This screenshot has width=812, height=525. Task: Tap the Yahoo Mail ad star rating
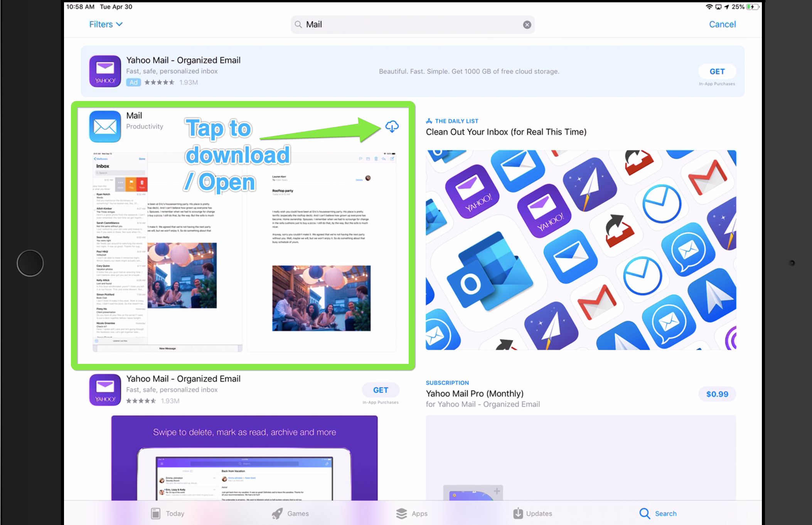click(159, 82)
